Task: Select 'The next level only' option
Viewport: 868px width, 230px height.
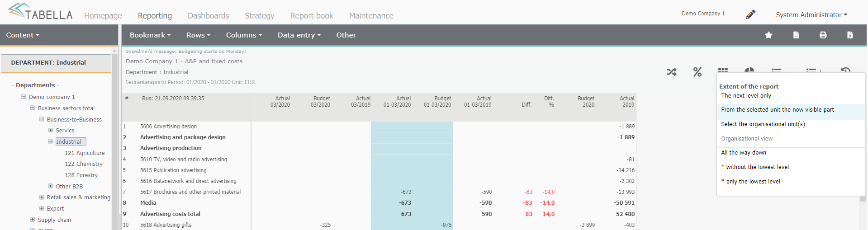Action: [746, 96]
